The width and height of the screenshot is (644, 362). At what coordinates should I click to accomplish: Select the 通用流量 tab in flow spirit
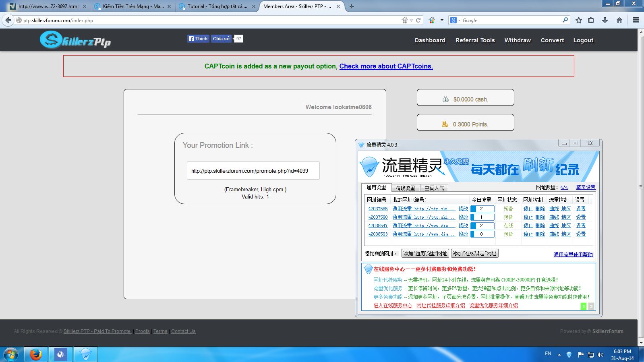pos(376,188)
